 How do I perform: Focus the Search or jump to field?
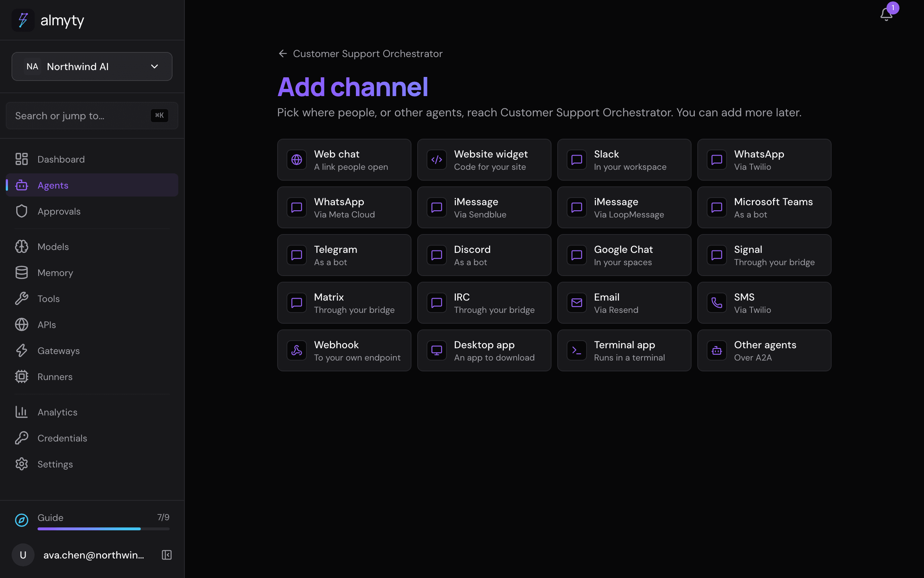pyautogui.click(x=92, y=116)
